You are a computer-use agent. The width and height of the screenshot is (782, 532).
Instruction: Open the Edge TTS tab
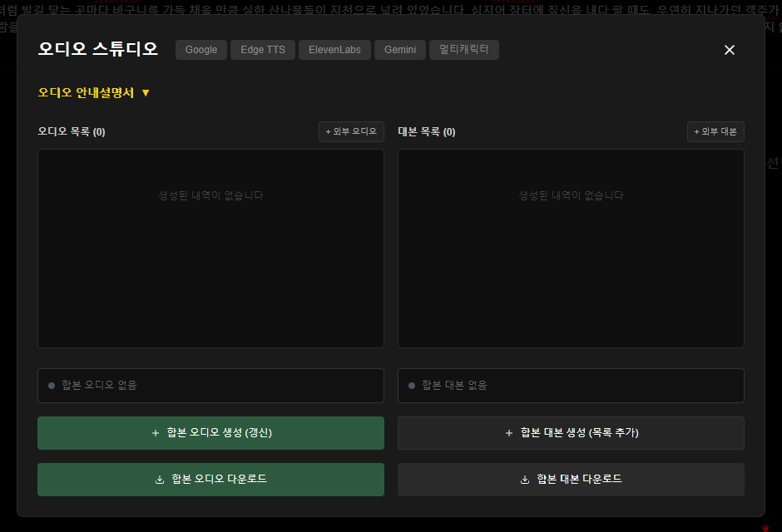pyautogui.click(x=262, y=50)
